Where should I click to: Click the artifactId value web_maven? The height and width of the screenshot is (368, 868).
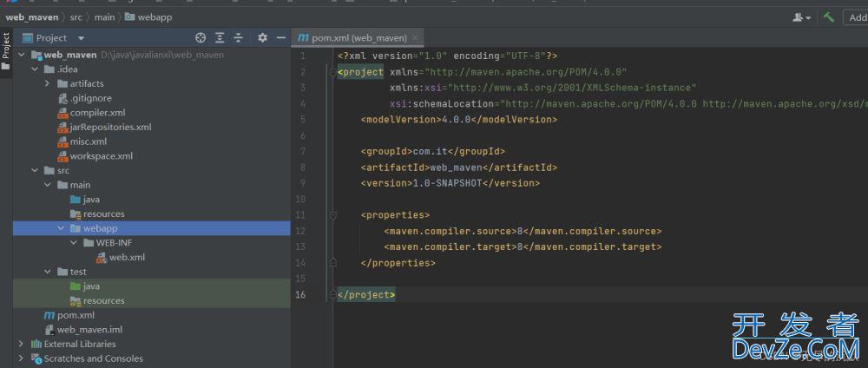click(457, 168)
